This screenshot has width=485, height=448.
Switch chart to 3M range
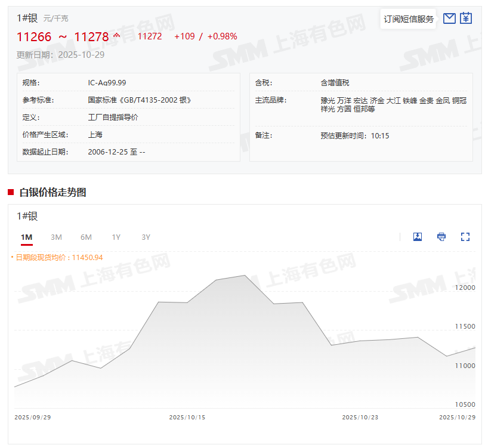tap(56, 237)
